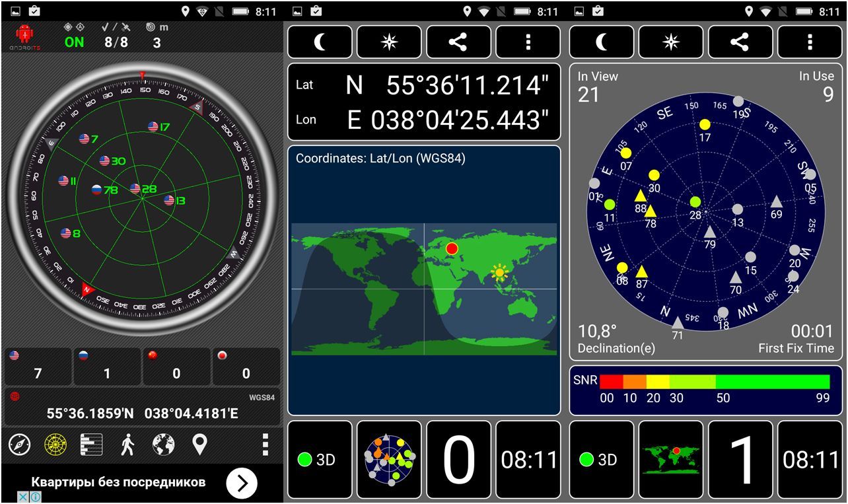Click the SNR color scale bar

(x=715, y=382)
